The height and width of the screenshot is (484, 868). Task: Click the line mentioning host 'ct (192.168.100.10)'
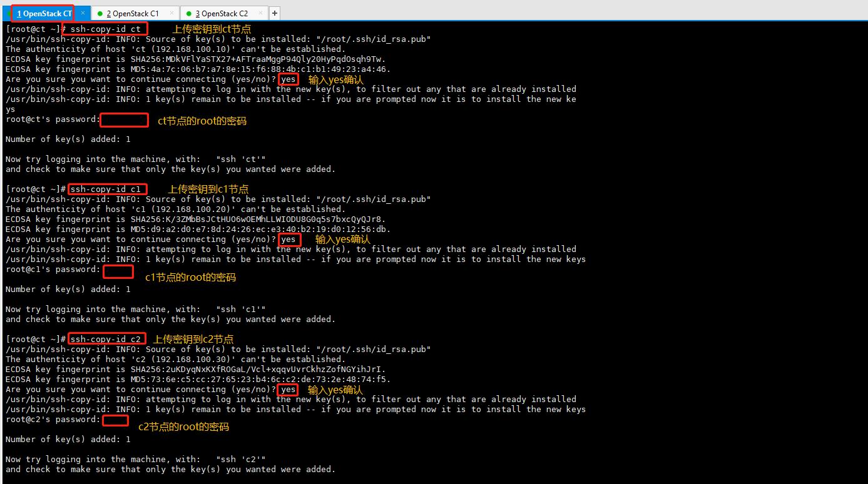pyautogui.click(x=175, y=49)
